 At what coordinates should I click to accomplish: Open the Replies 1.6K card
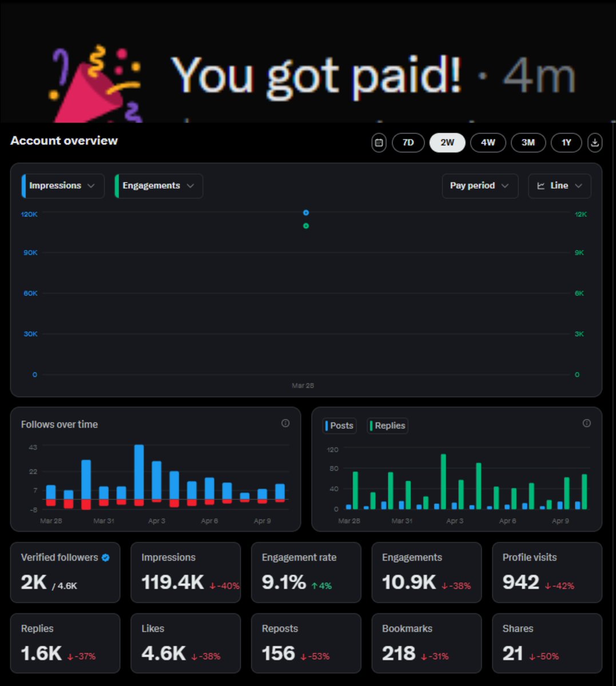65,643
